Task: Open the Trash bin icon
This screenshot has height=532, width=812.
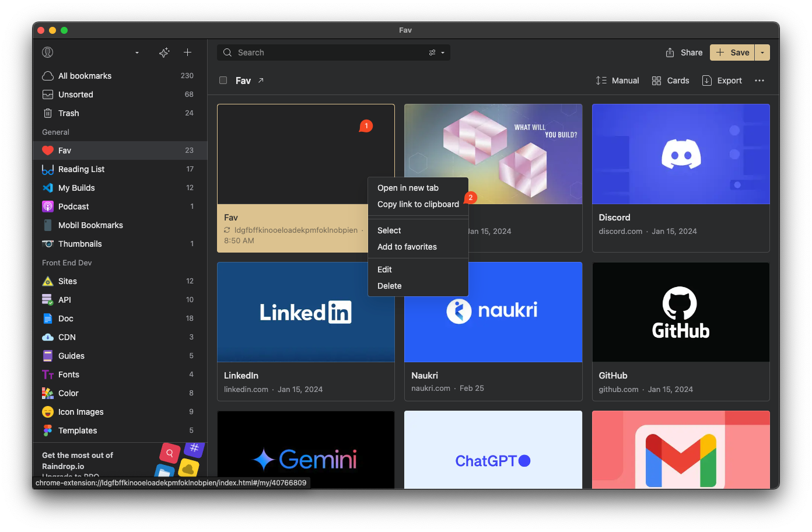Action: (x=48, y=113)
